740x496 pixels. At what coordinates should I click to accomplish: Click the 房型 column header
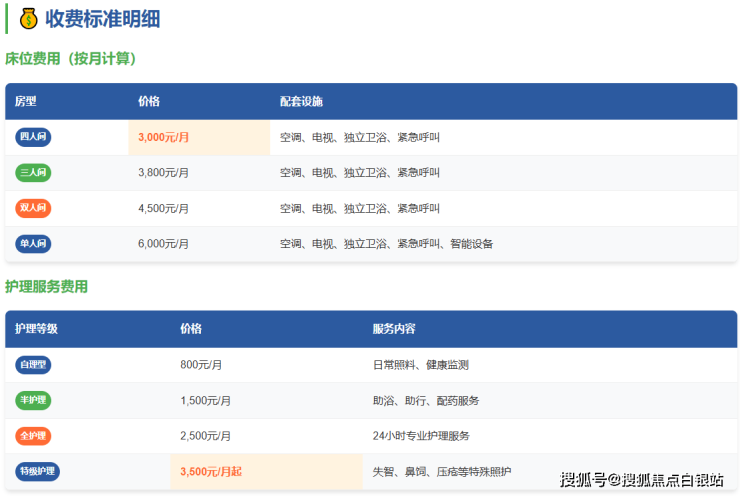(26, 102)
